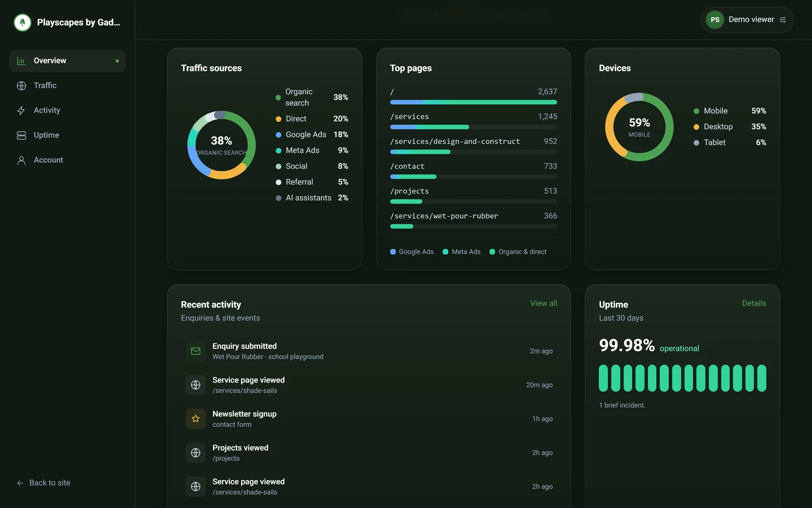Click the PS avatar badge
The width and height of the screenshot is (812, 508).
pos(715,20)
